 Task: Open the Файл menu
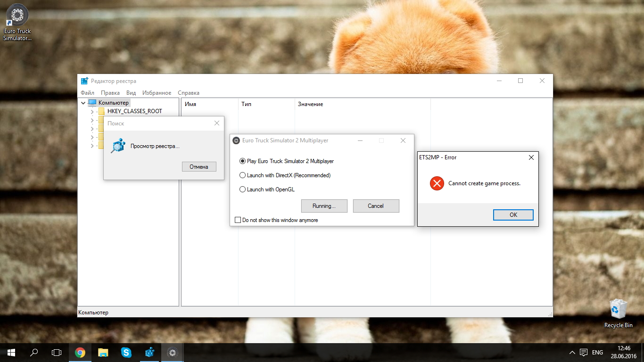pos(87,93)
